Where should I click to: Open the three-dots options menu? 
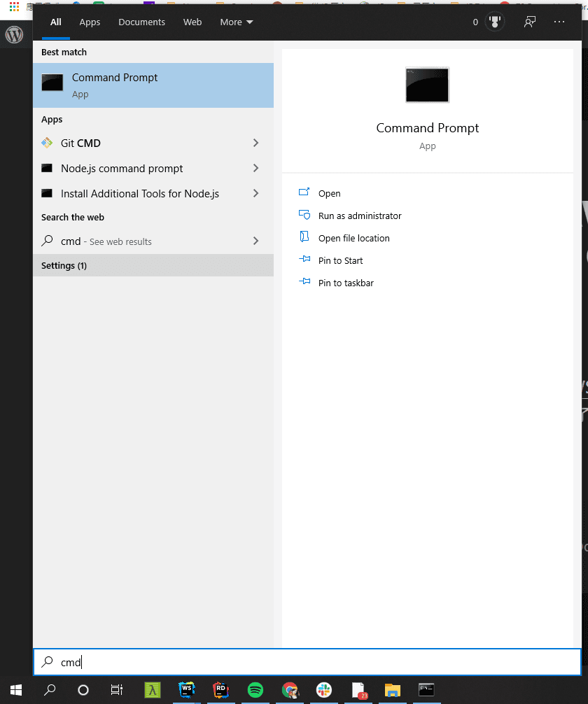click(559, 22)
